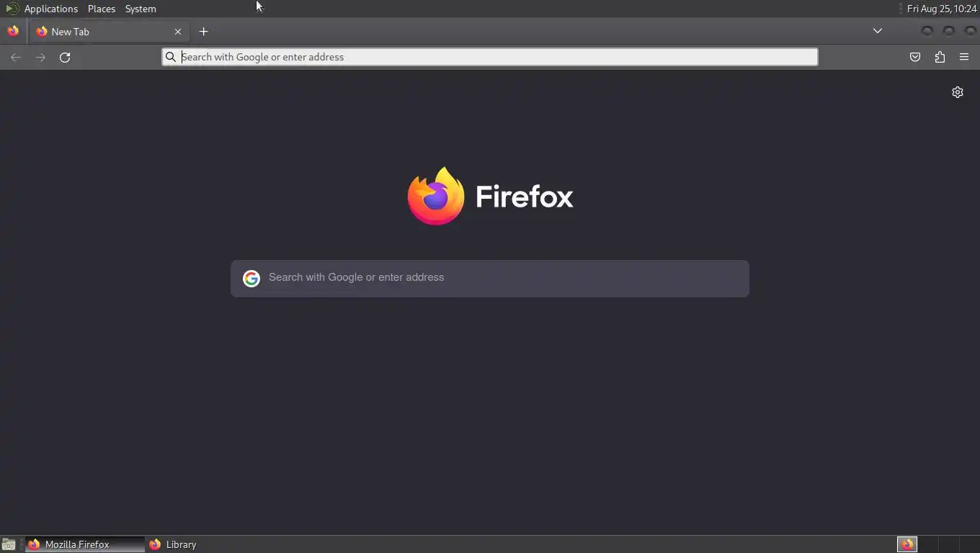Go forward using the forward arrow
This screenshot has height=553, width=980.
pyautogui.click(x=40, y=58)
